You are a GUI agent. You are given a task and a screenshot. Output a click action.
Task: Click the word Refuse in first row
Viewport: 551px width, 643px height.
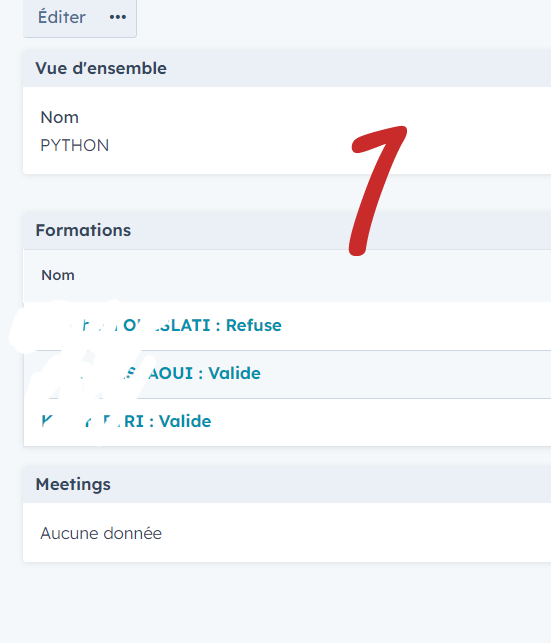coord(254,325)
